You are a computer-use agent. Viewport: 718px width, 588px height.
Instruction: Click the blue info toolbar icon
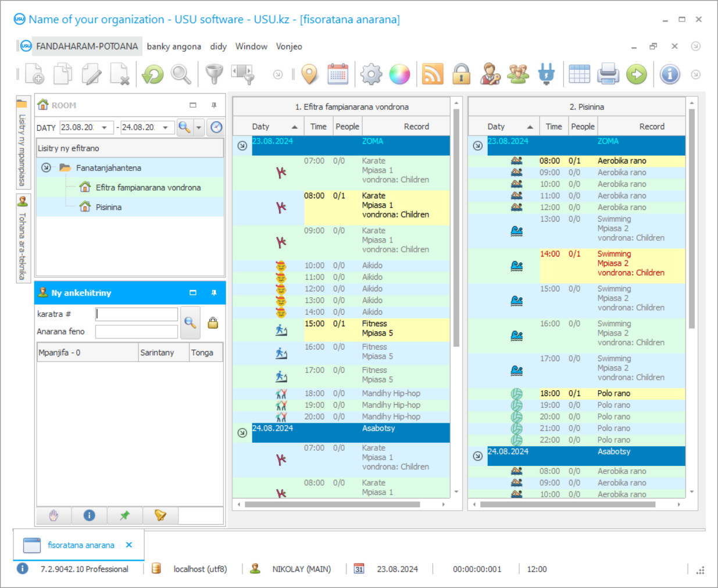click(x=670, y=74)
